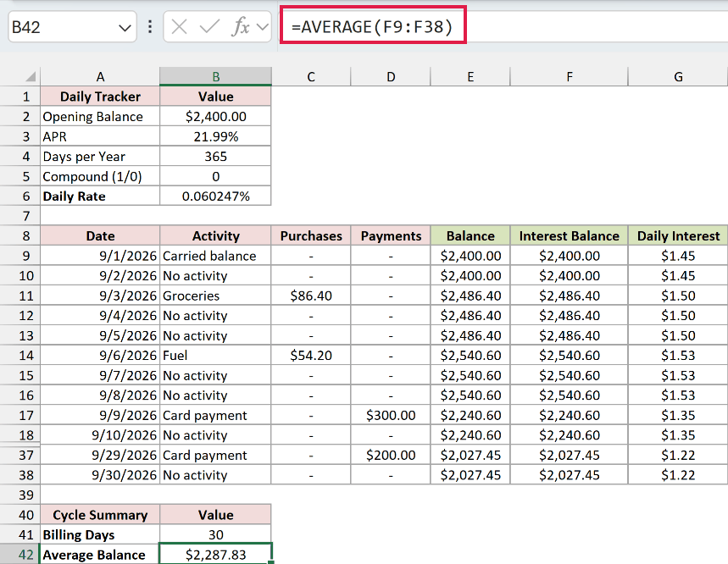Select column A header
This screenshot has height=564, width=728.
(100, 76)
